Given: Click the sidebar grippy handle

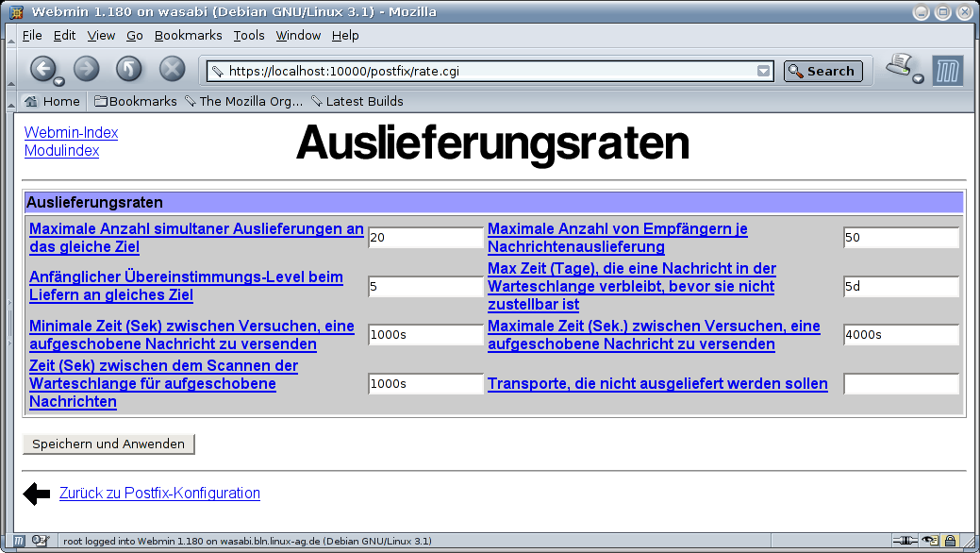Looking at the screenshot, I should (9, 322).
